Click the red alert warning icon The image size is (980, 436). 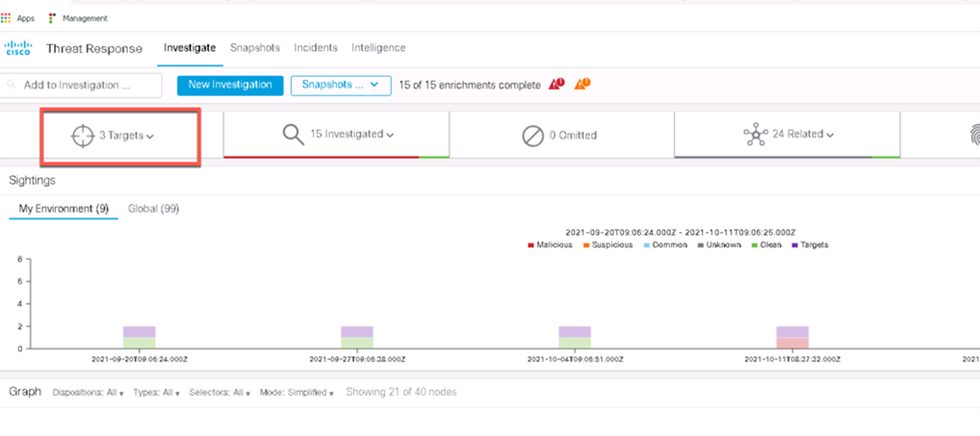click(556, 84)
